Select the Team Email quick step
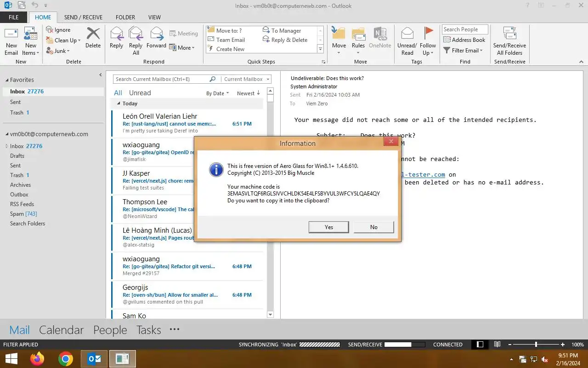This screenshot has height=368, width=588. click(x=226, y=40)
